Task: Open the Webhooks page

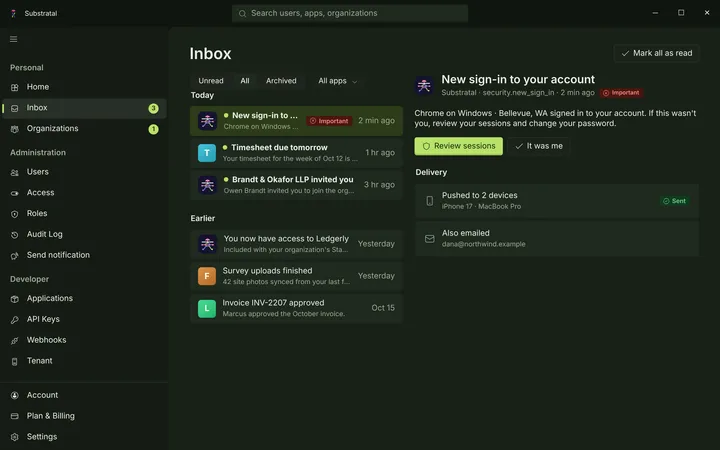Action: click(84, 340)
